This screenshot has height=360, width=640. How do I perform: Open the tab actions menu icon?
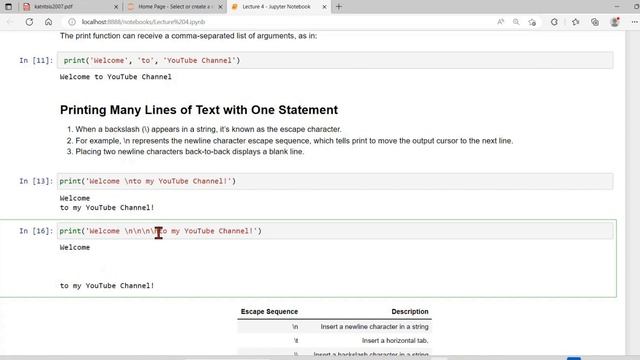[8, 7]
